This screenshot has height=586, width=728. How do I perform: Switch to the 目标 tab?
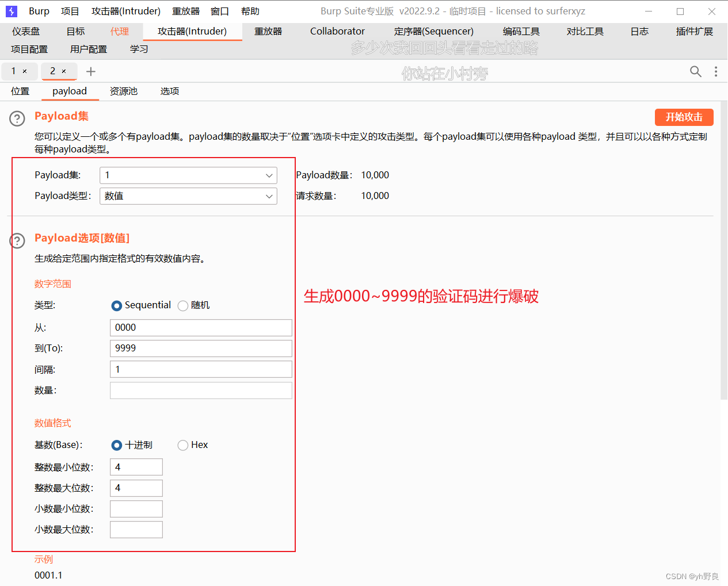tap(75, 32)
